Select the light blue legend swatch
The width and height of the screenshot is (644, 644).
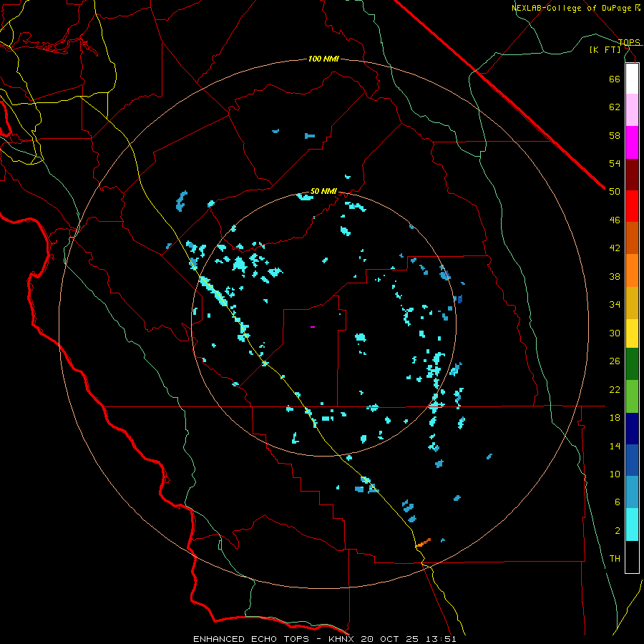click(x=632, y=492)
